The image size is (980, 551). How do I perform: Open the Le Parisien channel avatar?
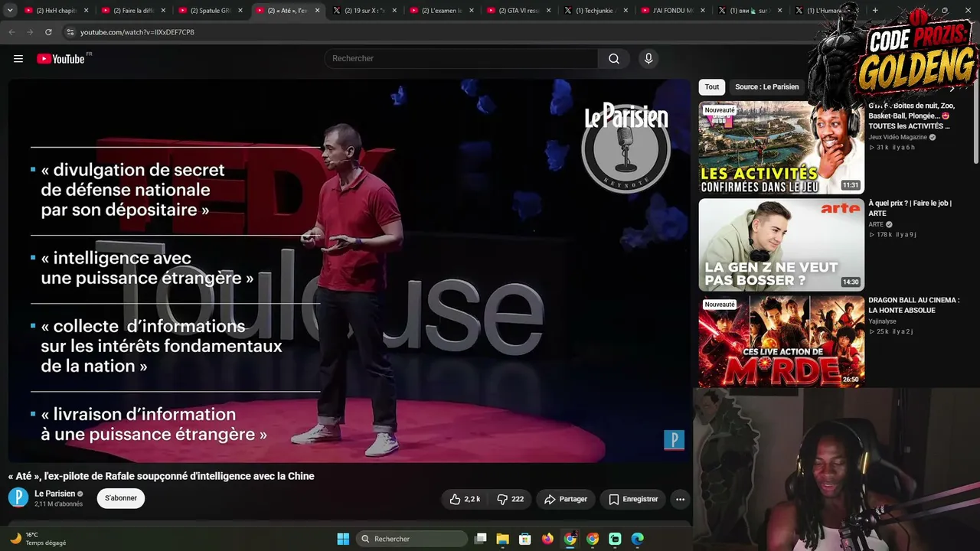[18, 498]
